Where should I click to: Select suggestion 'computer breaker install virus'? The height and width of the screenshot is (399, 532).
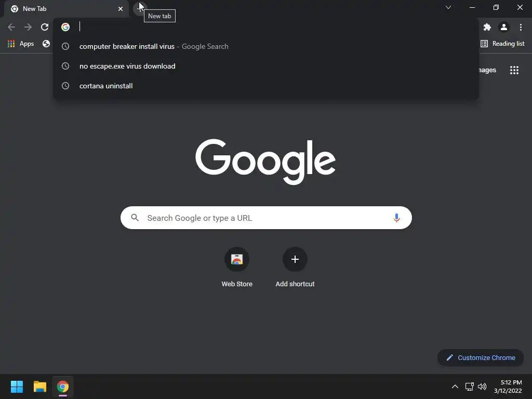[x=266, y=46]
